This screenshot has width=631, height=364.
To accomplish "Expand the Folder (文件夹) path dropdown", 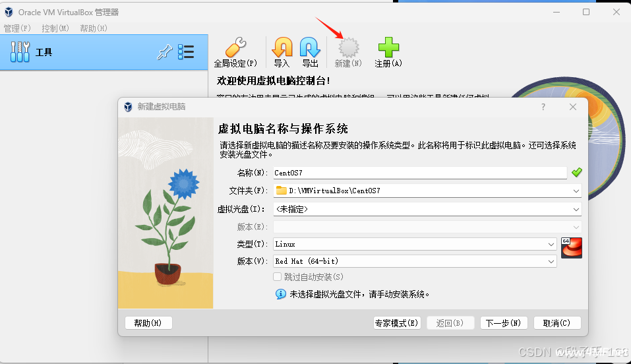I will (576, 191).
